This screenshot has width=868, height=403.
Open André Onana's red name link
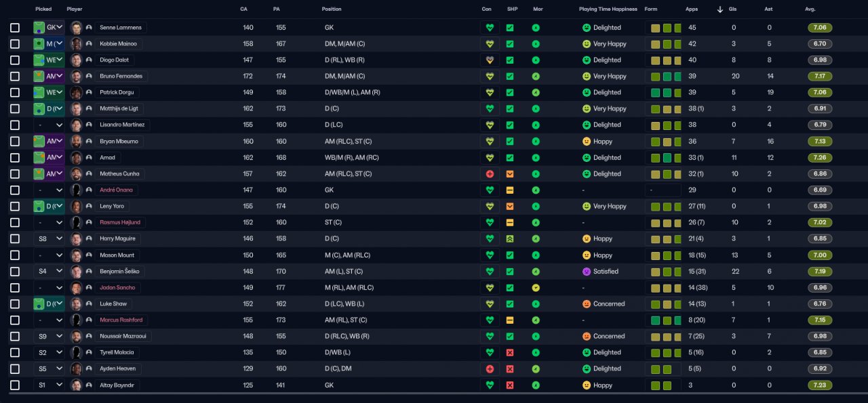point(116,190)
